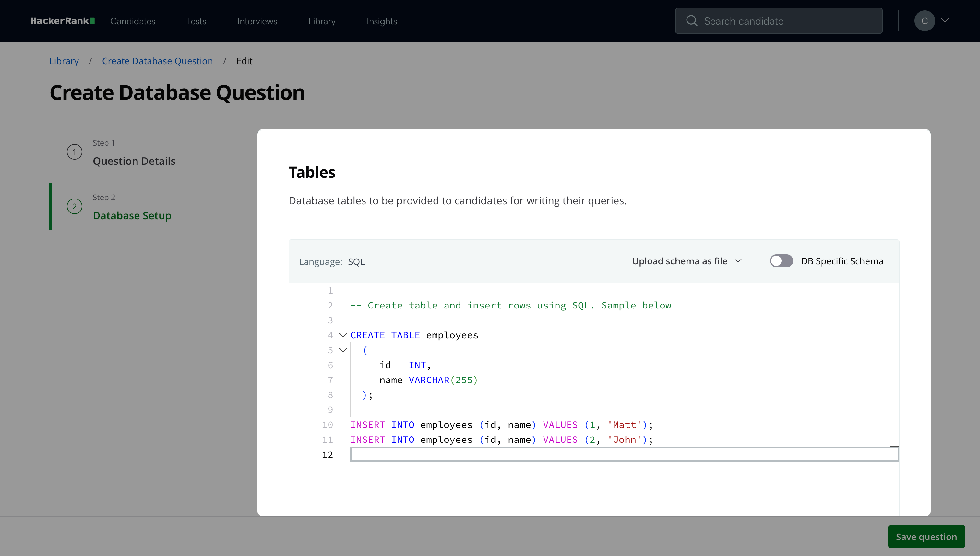Toggle the DB Specific Schema switch

tap(781, 261)
